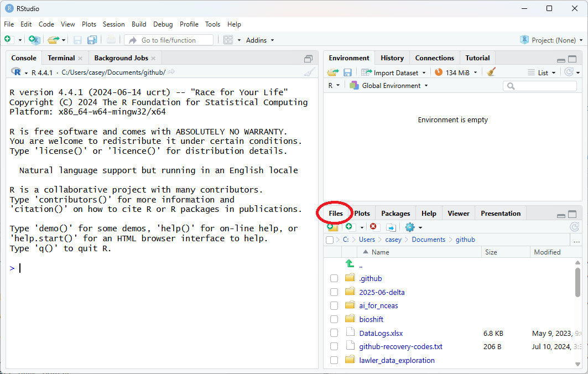Expand the Global Environment dropdown
The height and width of the screenshot is (374, 588).
click(388, 86)
